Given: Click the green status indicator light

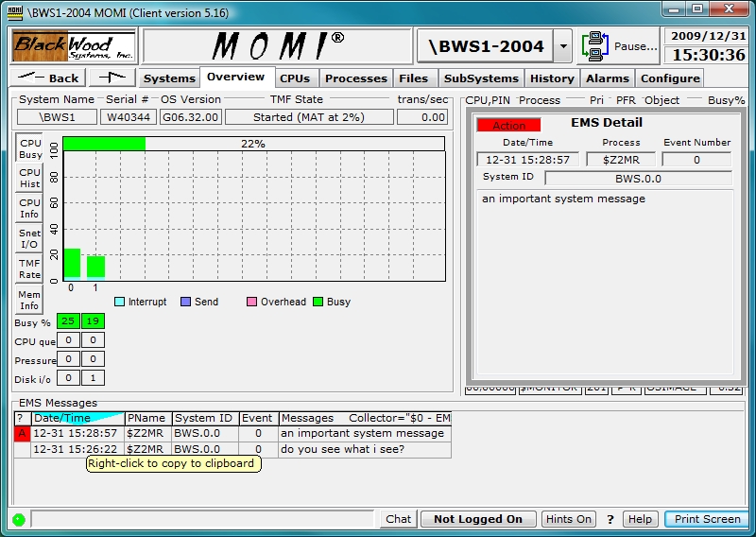Looking at the screenshot, I should (19, 520).
